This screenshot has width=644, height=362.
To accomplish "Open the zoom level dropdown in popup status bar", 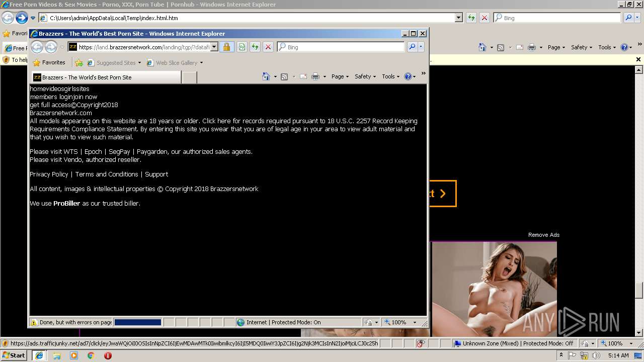I will click(415, 322).
